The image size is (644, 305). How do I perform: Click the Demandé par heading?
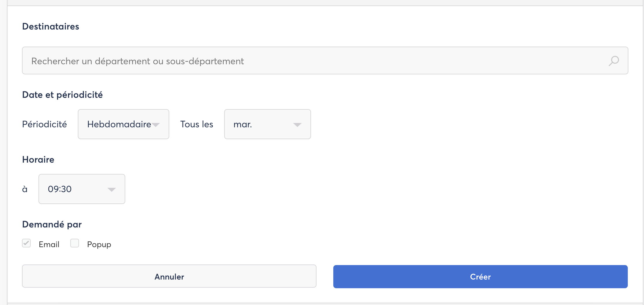(52, 224)
